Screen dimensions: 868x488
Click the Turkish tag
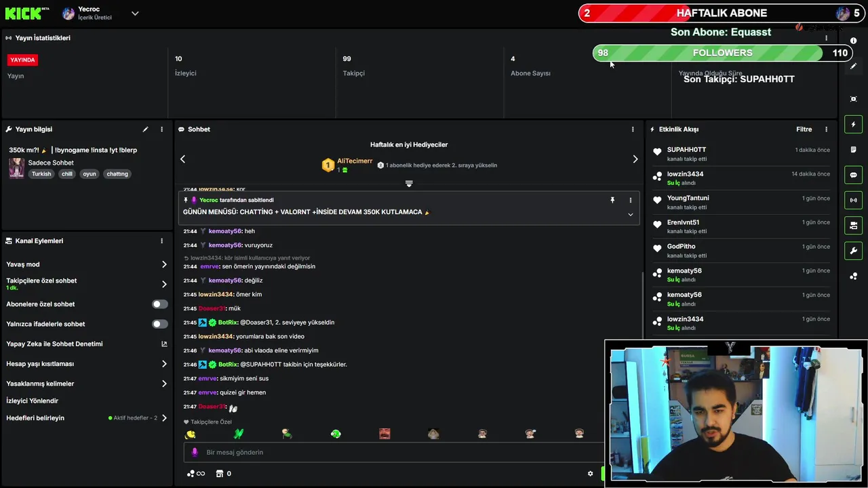point(41,174)
